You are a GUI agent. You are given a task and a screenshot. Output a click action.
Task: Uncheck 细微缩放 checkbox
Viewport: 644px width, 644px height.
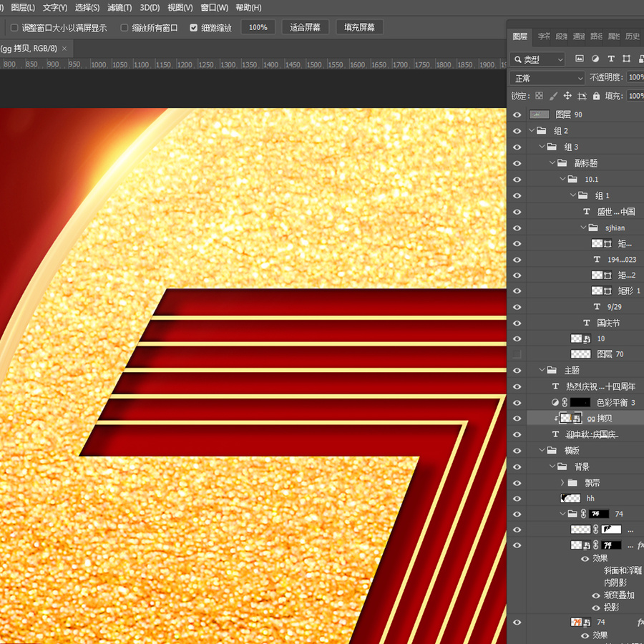193,27
